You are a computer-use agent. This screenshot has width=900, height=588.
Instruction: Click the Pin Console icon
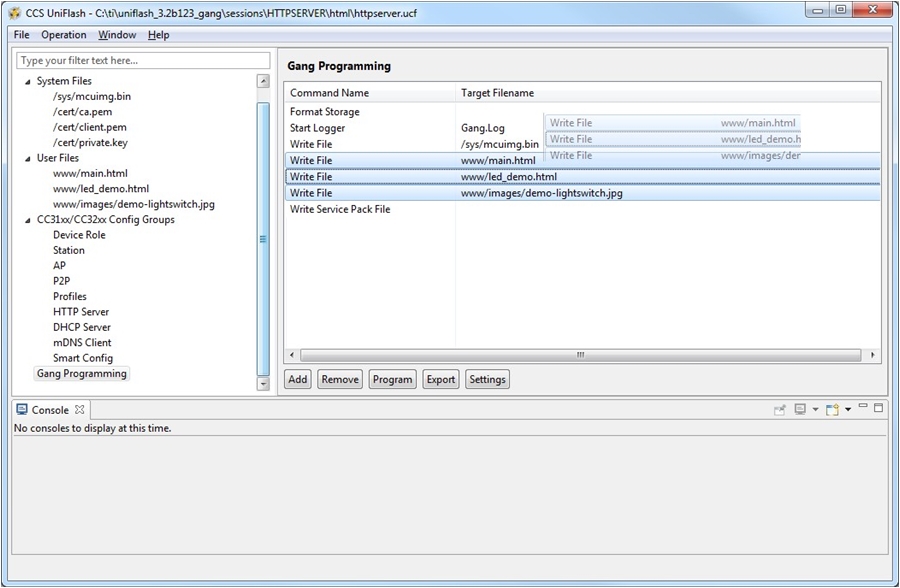pos(780,409)
